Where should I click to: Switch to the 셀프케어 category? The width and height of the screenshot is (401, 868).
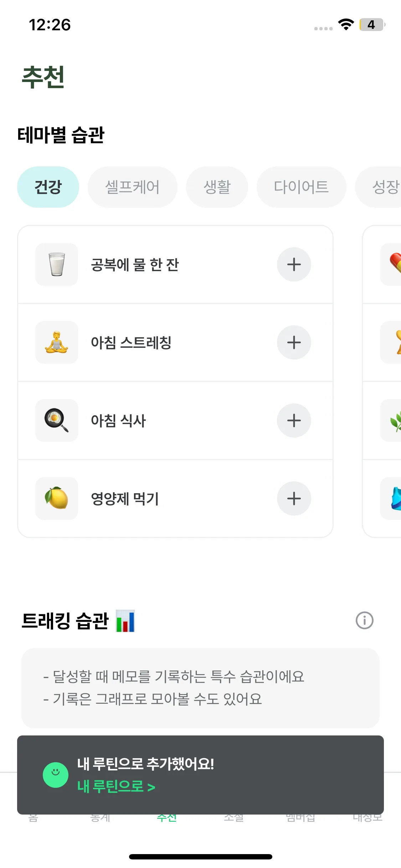pyautogui.click(x=132, y=187)
